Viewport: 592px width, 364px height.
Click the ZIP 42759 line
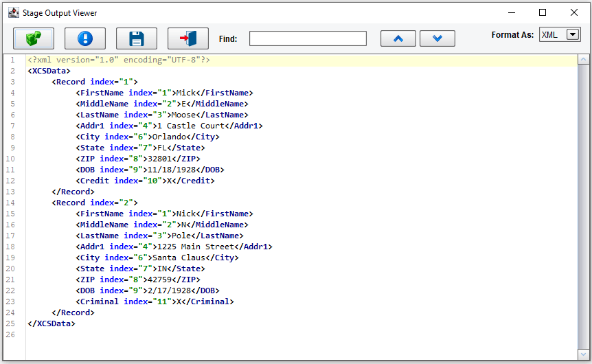(138, 279)
